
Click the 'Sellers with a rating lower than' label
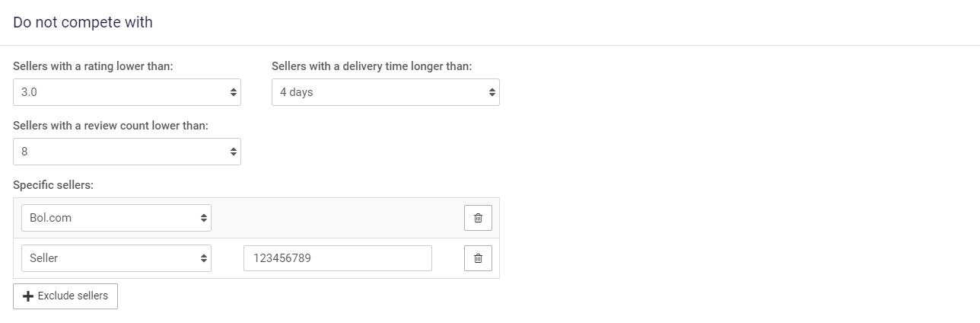(93, 66)
